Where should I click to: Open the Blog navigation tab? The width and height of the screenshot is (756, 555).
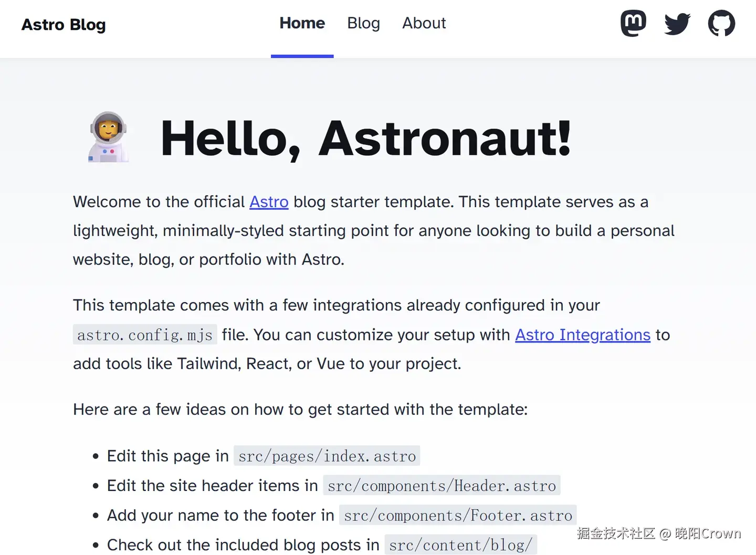pyautogui.click(x=363, y=23)
